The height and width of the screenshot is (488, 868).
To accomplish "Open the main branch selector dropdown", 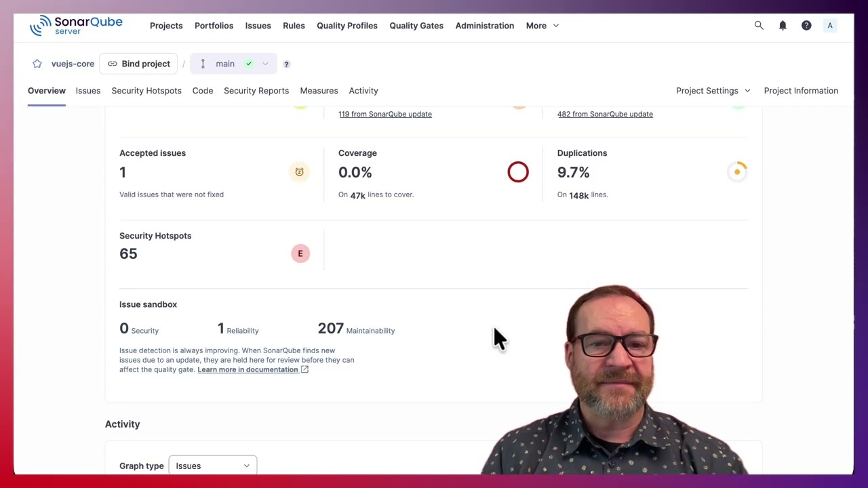I will click(233, 64).
